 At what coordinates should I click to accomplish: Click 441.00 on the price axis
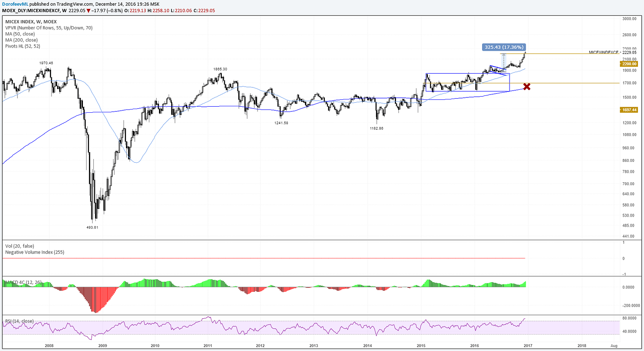[628, 237]
